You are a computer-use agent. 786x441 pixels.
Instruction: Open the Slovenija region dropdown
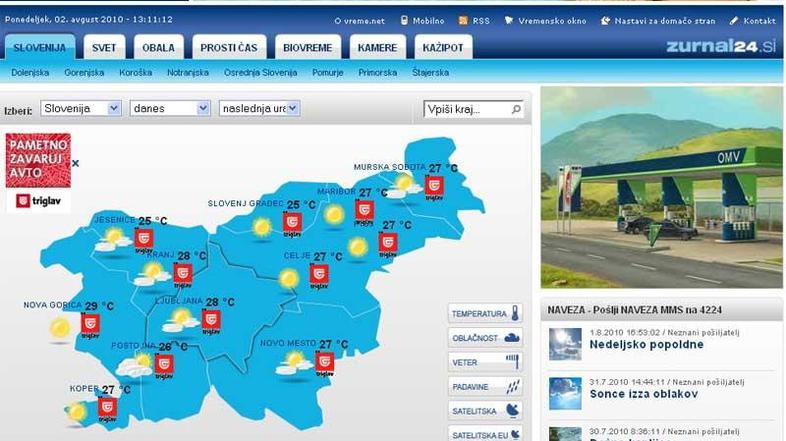81,108
